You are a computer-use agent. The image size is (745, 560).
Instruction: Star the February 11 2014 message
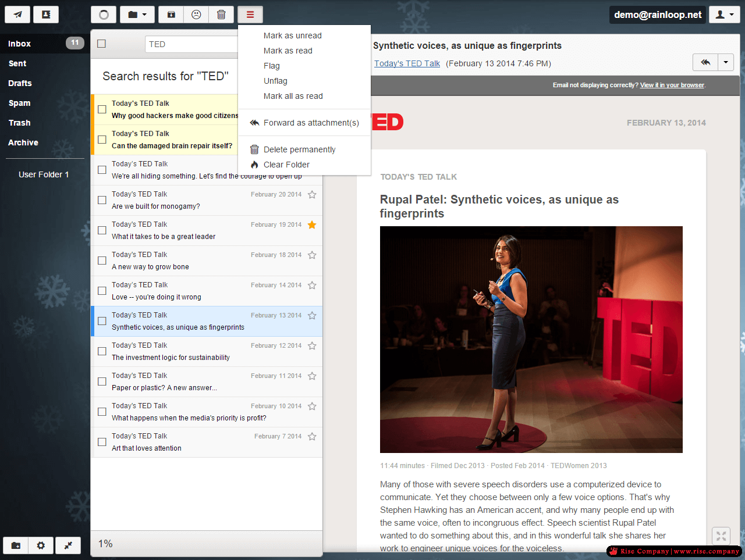(x=312, y=376)
